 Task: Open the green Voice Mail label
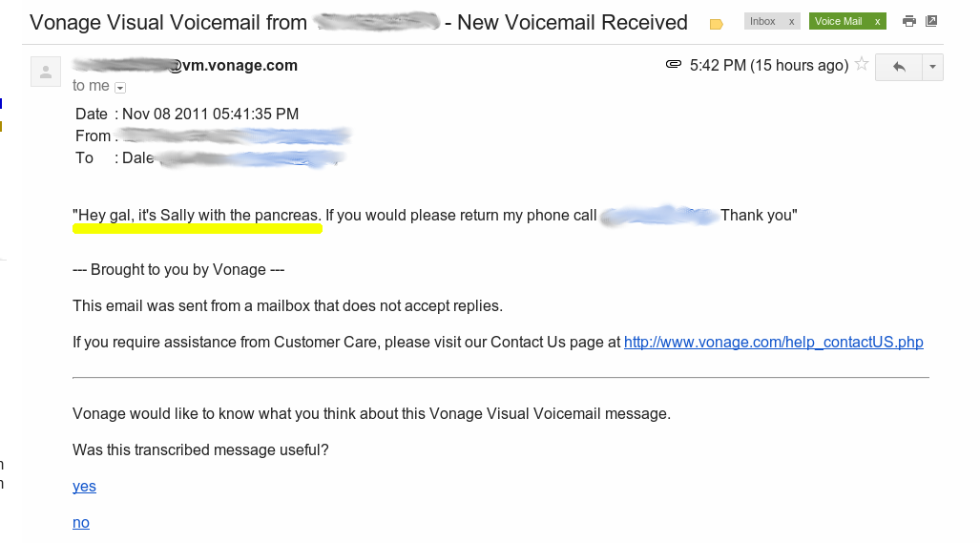click(x=838, y=21)
